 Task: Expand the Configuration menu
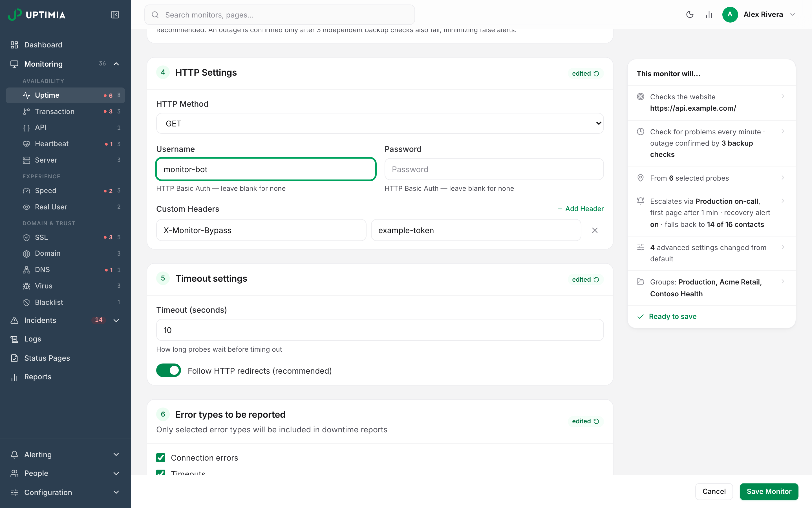[116, 492]
